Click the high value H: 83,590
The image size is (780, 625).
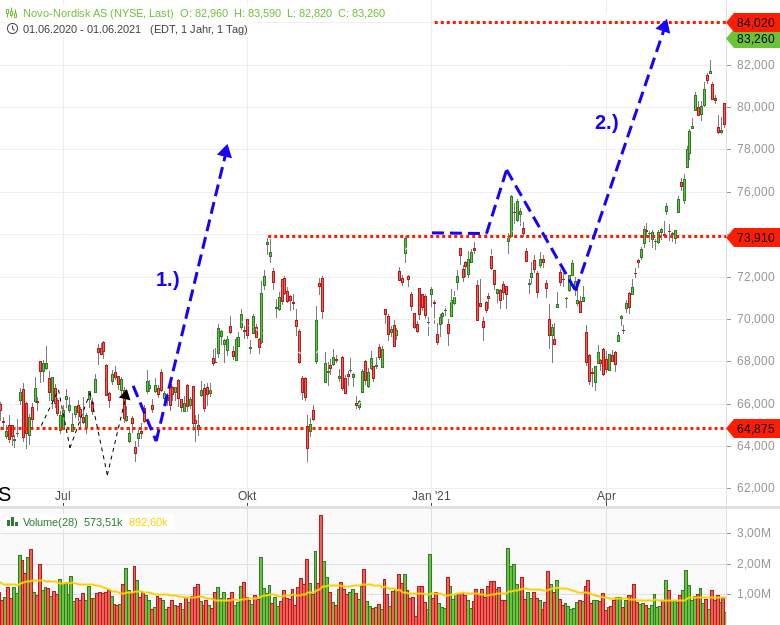click(258, 13)
